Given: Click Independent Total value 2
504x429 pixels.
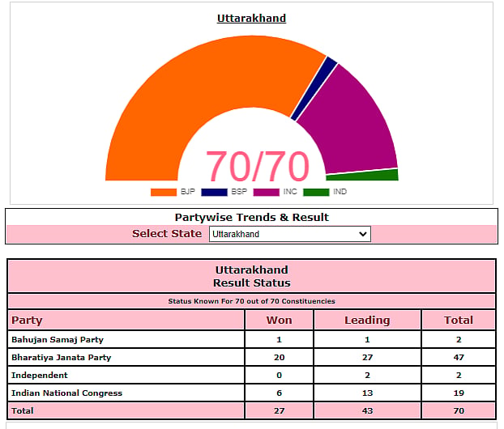Looking at the screenshot, I should [x=459, y=375].
